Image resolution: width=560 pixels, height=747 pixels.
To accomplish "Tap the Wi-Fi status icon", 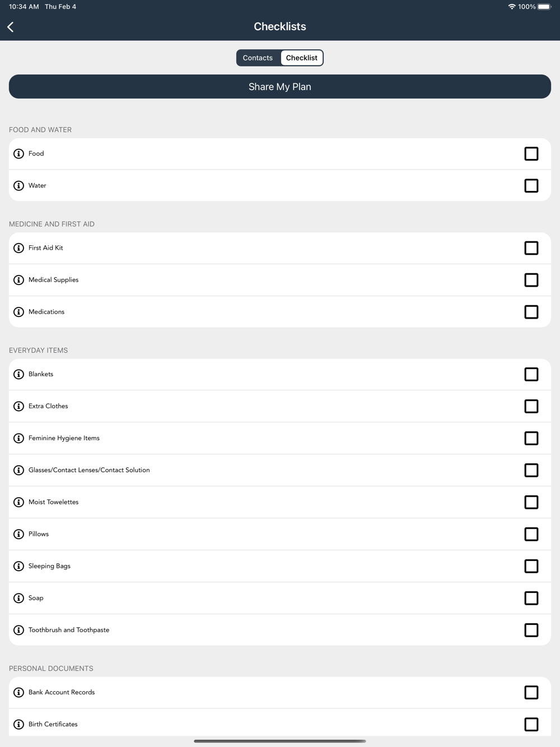I will click(512, 7).
